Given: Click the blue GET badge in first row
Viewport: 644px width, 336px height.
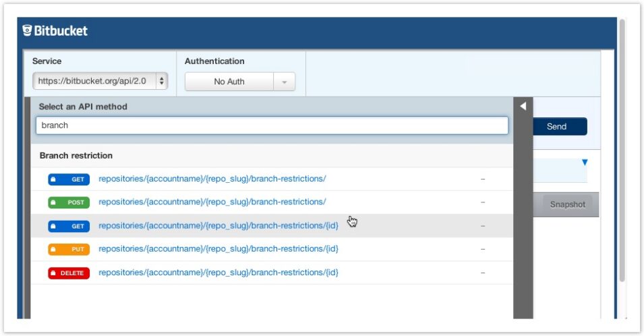Looking at the screenshot, I should [69, 179].
